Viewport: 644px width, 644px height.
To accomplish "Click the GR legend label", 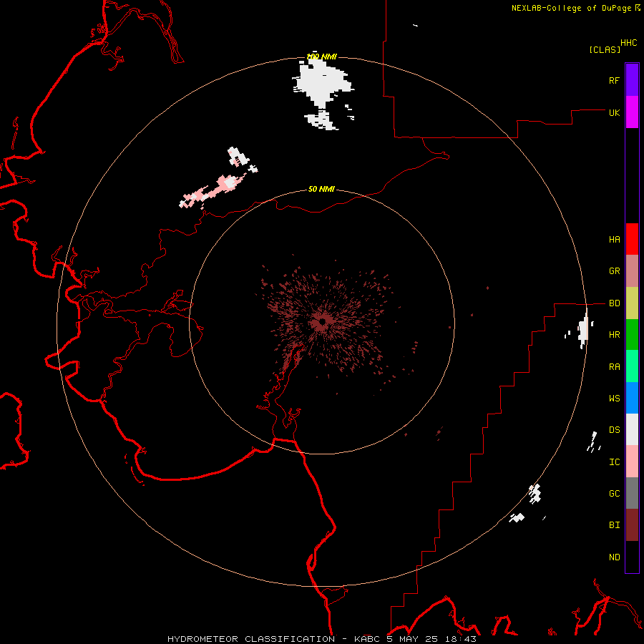I will pos(614,271).
